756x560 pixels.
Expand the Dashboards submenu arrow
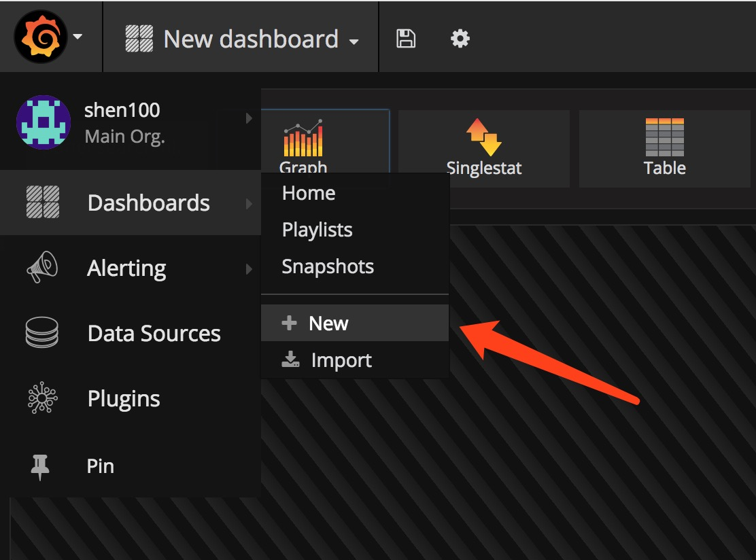point(249,204)
